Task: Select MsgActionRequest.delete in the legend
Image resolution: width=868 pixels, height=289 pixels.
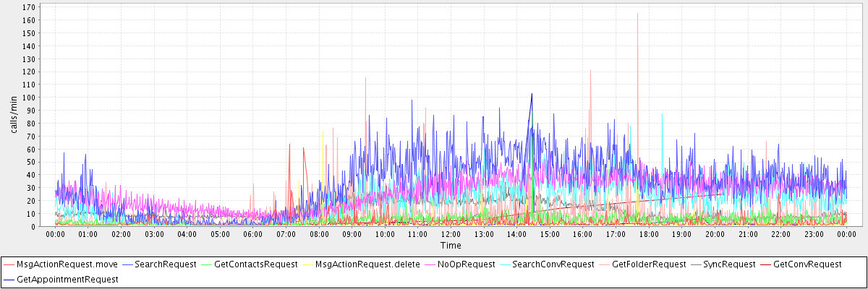Action: pyautogui.click(x=367, y=264)
